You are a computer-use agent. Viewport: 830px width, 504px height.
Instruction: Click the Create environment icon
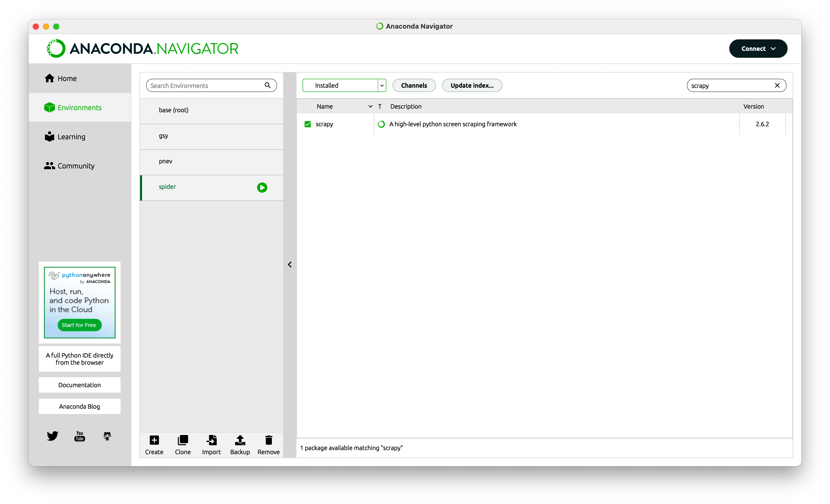(154, 440)
